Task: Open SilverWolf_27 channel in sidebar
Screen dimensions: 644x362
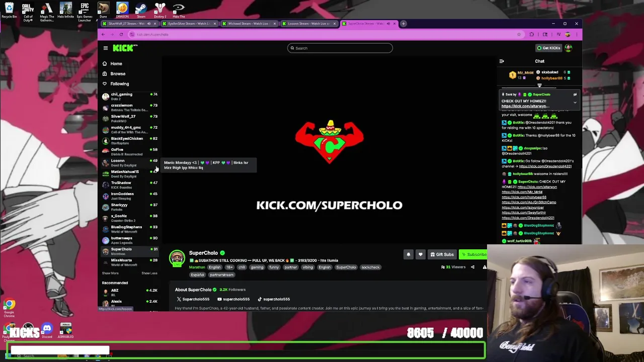Action: (x=130, y=118)
